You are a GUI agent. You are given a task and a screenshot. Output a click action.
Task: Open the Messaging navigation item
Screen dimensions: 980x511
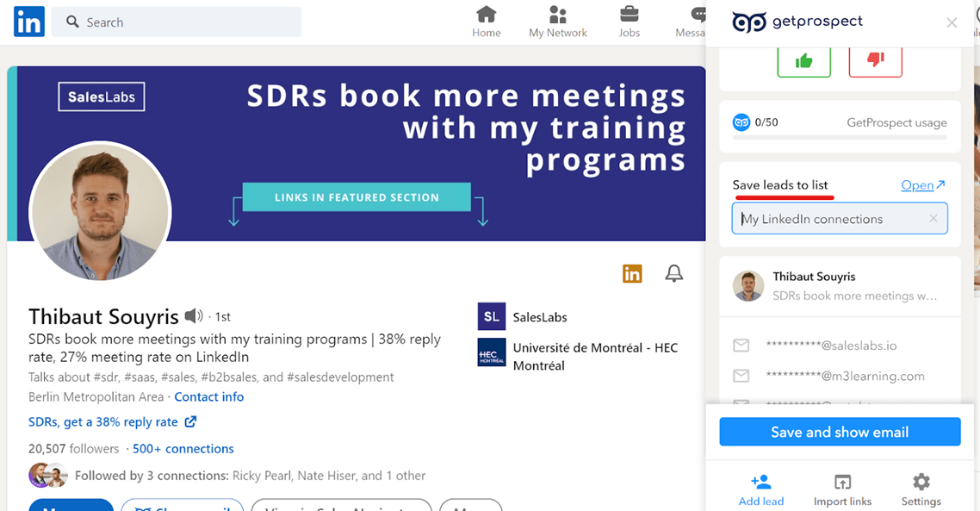692,22
